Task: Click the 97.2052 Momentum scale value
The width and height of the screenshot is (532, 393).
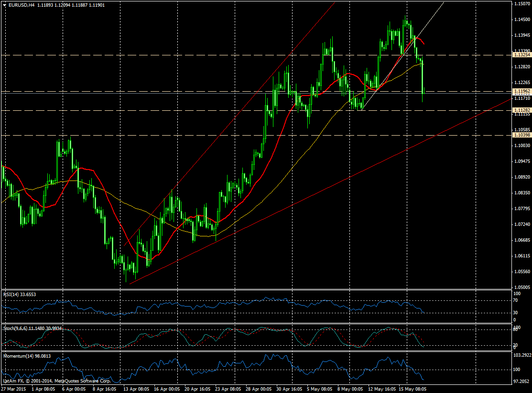Action: [x=521, y=382]
